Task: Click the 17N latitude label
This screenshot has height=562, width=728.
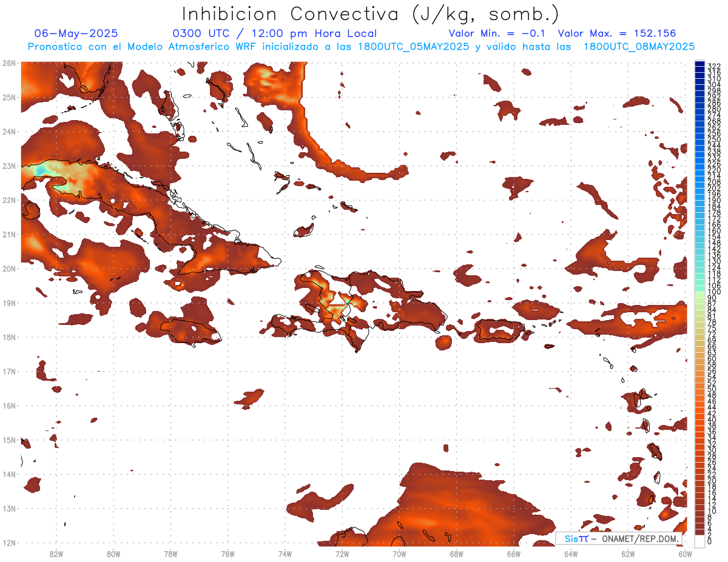Action: (8, 371)
